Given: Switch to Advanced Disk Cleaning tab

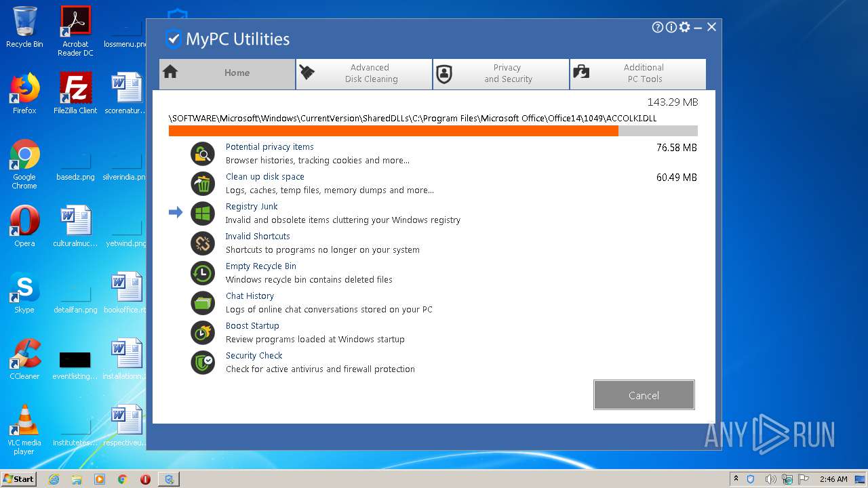Looking at the screenshot, I should (x=364, y=73).
